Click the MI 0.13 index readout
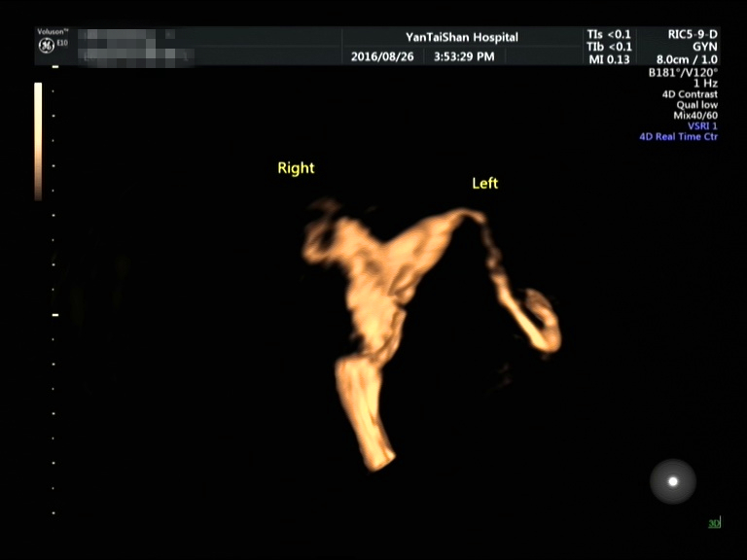This screenshot has width=747, height=560. pyautogui.click(x=607, y=58)
